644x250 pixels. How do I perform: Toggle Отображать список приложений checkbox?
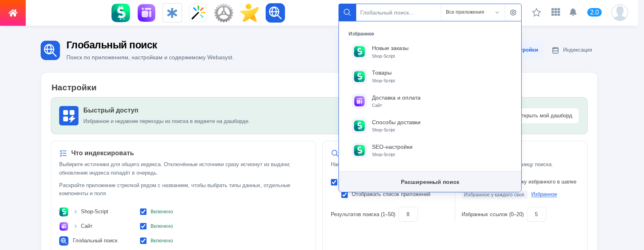click(345, 195)
